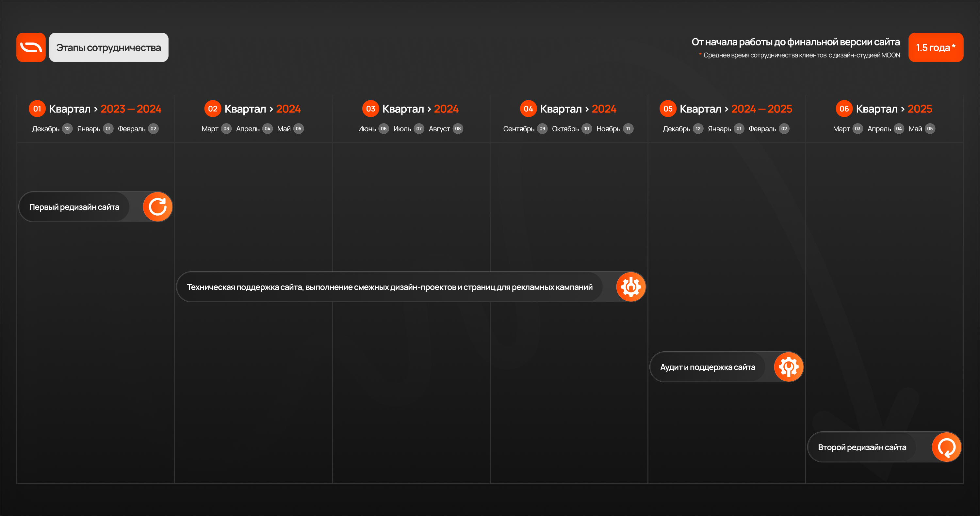
Task: Click the orange 03 quarter badge
Action: pyautogui.click(x=370, y=109)
